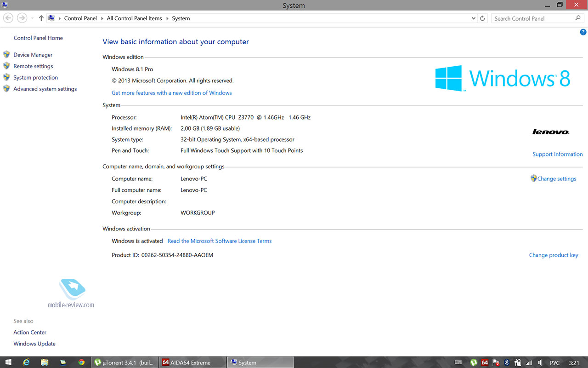Click the shield icon beside Advanced system settings

[6, 88]
